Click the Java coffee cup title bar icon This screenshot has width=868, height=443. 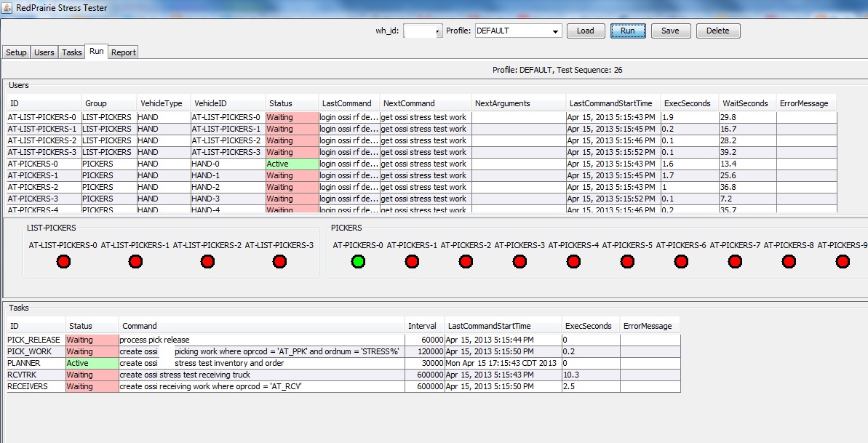(7, 7)
